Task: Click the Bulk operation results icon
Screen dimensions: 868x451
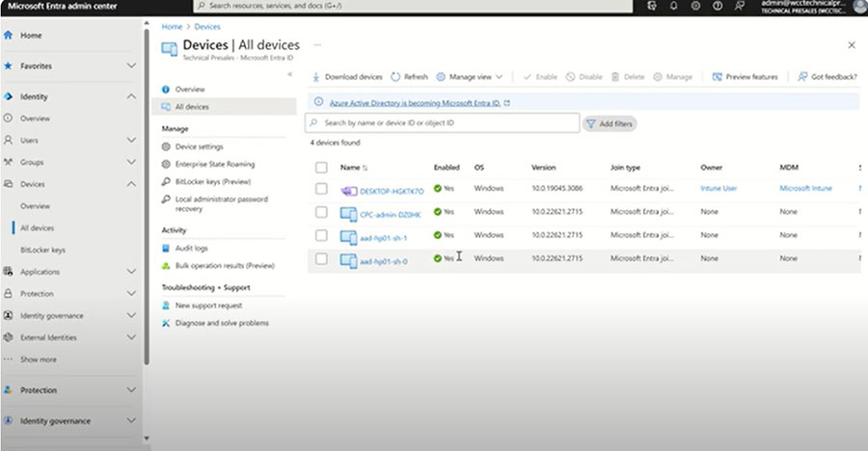Action: [166, 266]
